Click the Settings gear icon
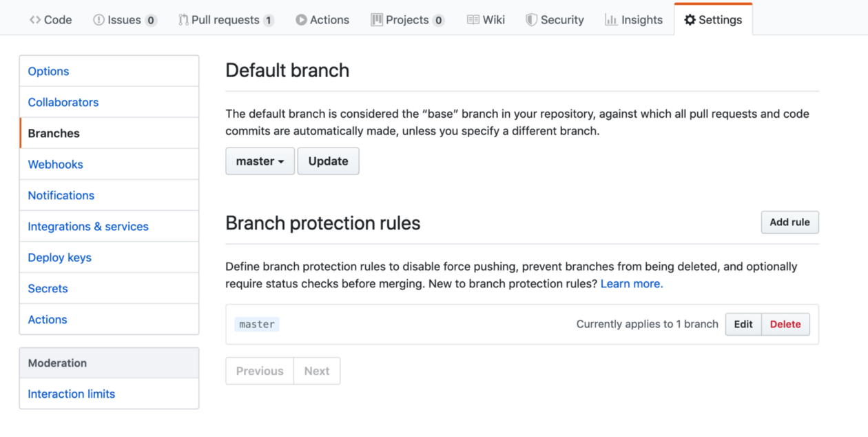The height and width of the screenshot is (437, 868). point(689,20)
